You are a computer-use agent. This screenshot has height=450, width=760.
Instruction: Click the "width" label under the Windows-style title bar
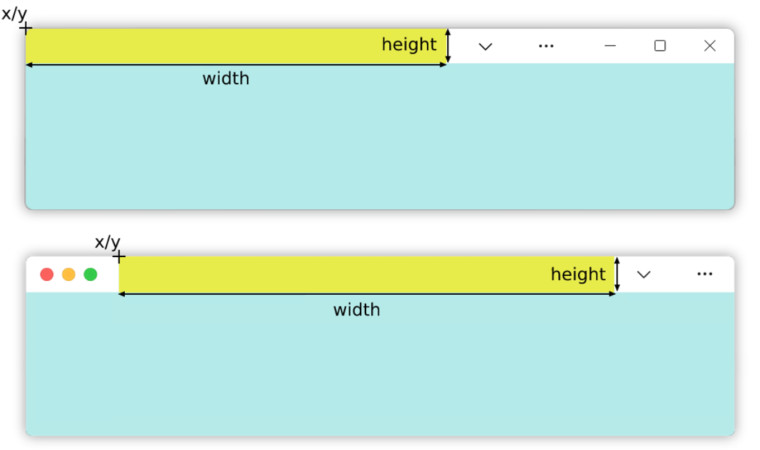[226, 78]
